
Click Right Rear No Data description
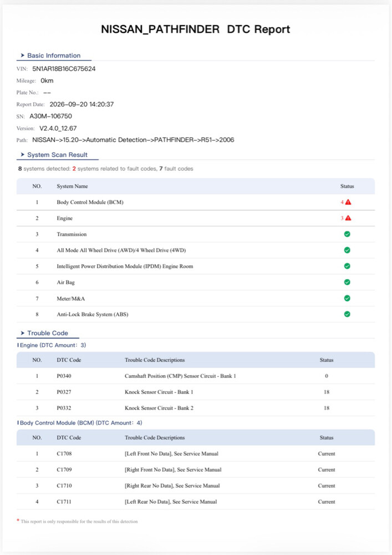[172, 486]
